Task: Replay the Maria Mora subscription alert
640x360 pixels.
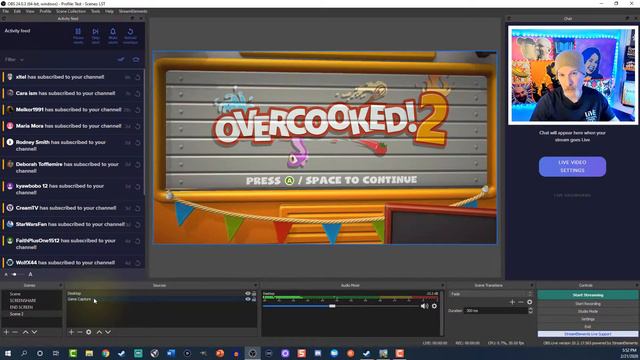Action: point(138,126)
